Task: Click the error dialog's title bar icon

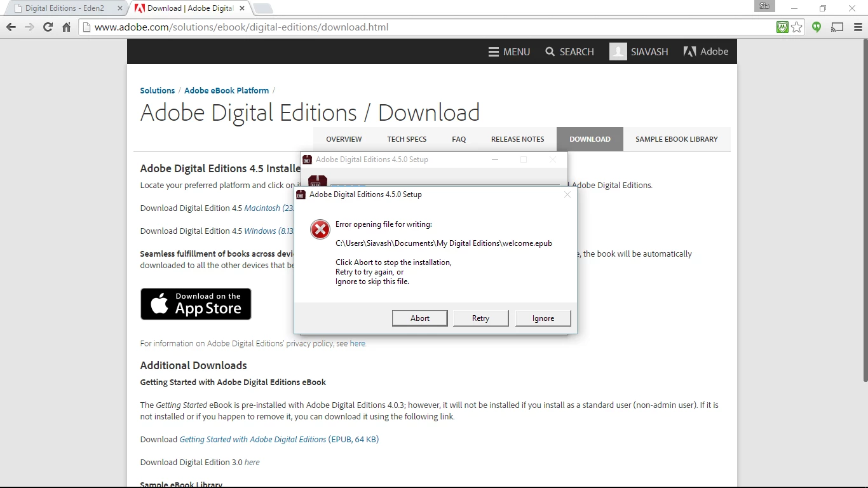Action: 302,194
